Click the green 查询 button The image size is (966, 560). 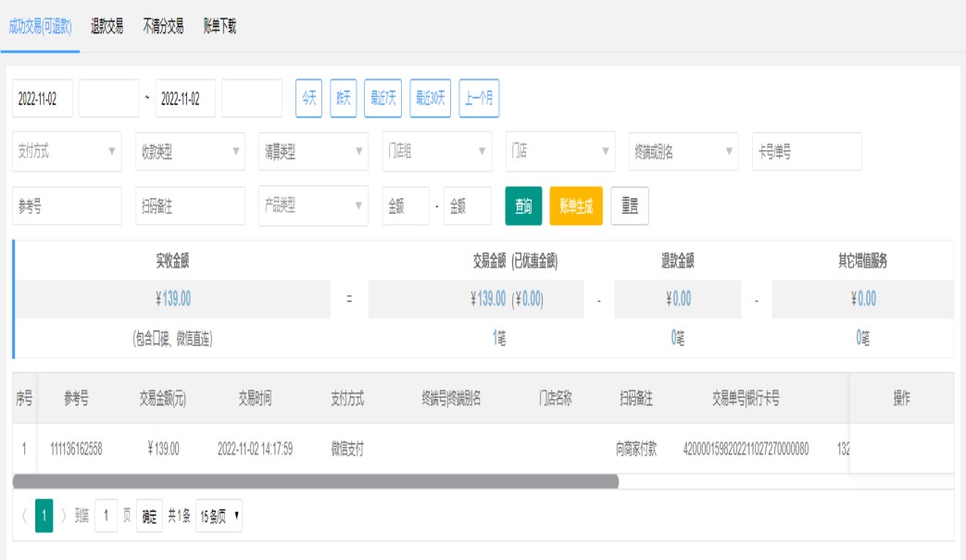click(523, 206)
